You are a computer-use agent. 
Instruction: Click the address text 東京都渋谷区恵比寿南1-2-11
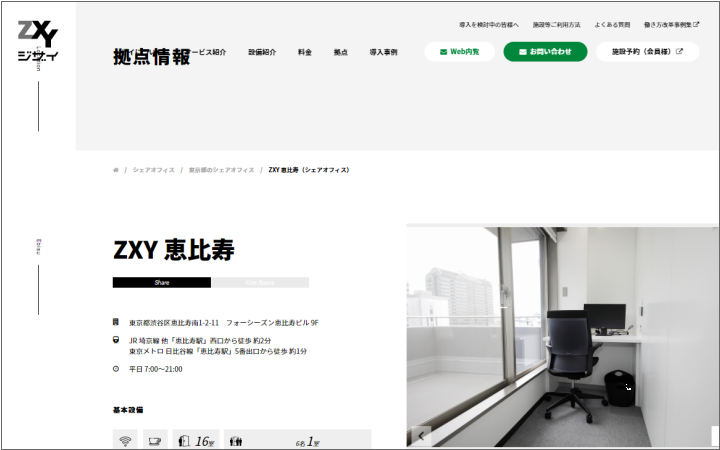174,323
